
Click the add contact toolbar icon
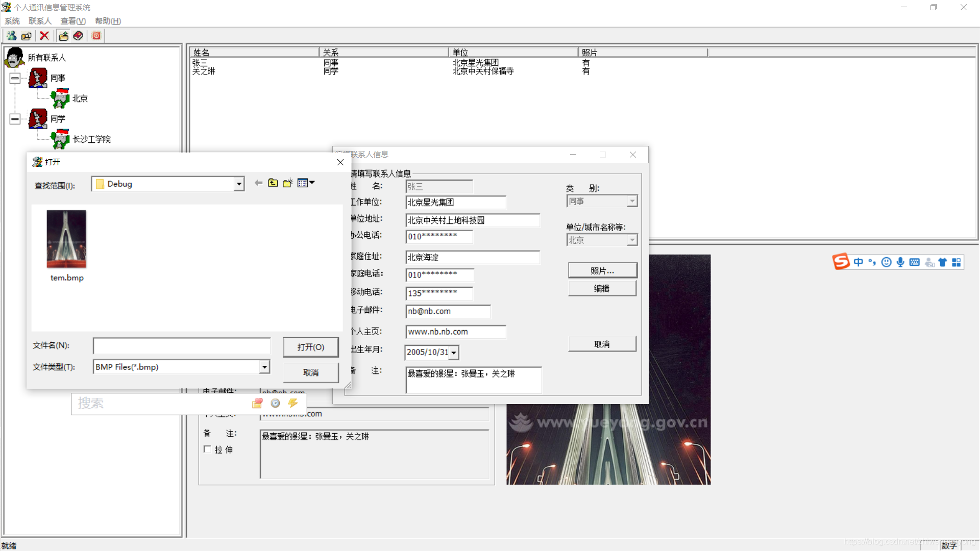(x=11, y=36)
